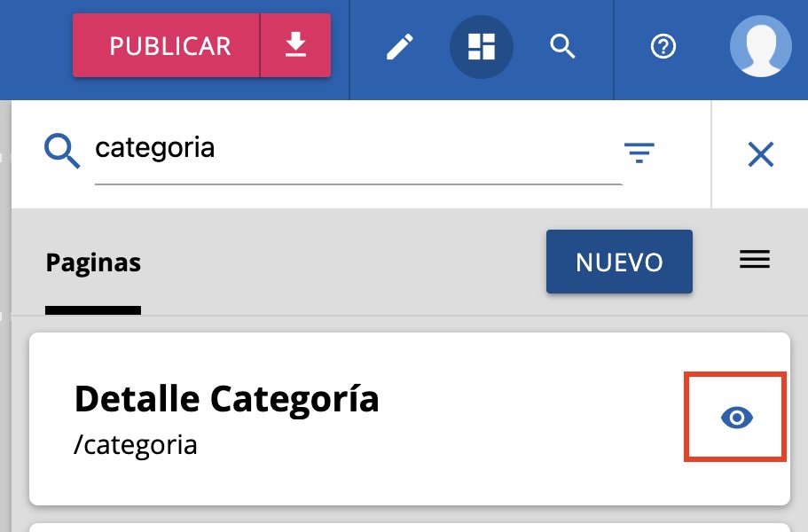
Task: Select the partially visible card below Detalle Categoría
Action: (x=408, y=527)
